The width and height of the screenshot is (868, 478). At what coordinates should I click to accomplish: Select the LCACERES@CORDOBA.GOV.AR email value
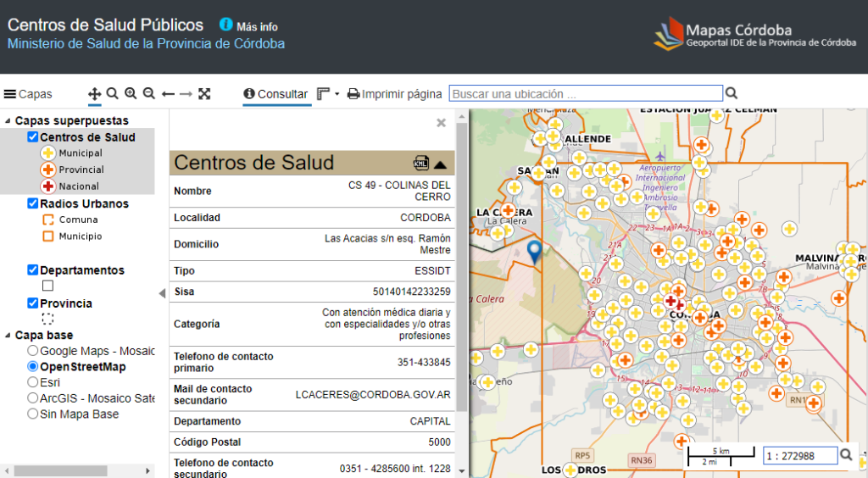pyautogui.click(x=373, y=394)
